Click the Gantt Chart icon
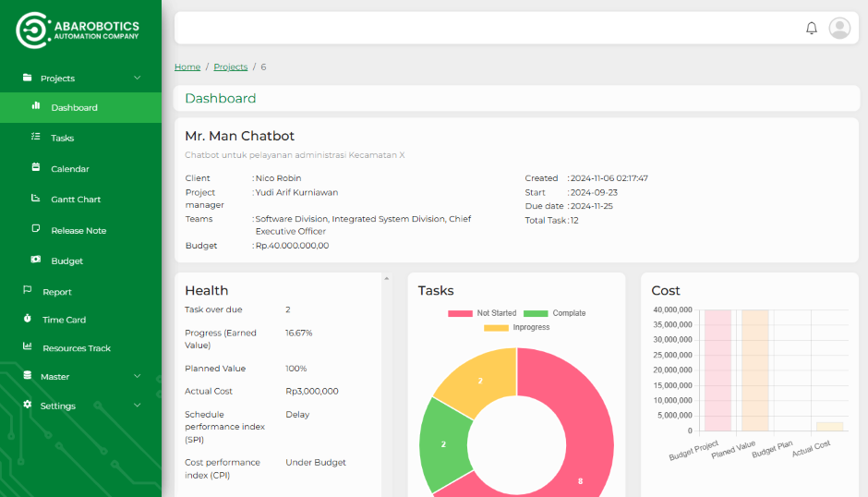868x497 pixels. point(36,198)
